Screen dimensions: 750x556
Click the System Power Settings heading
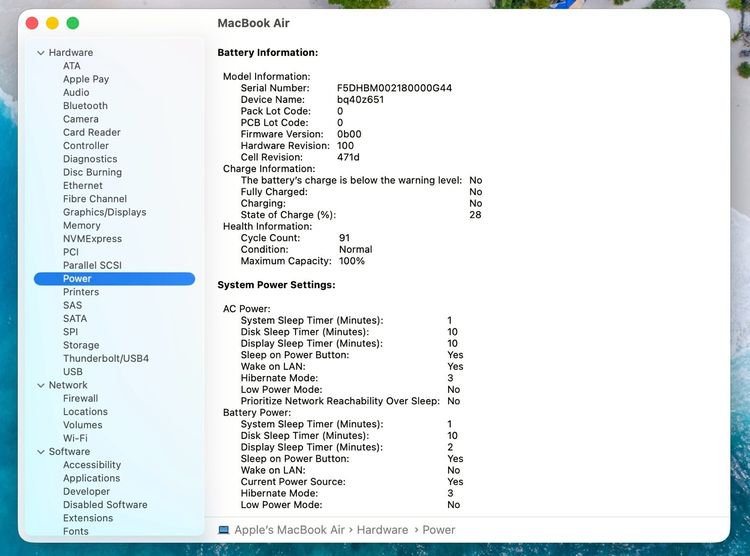pyautogui.click(x=276, y=285)
